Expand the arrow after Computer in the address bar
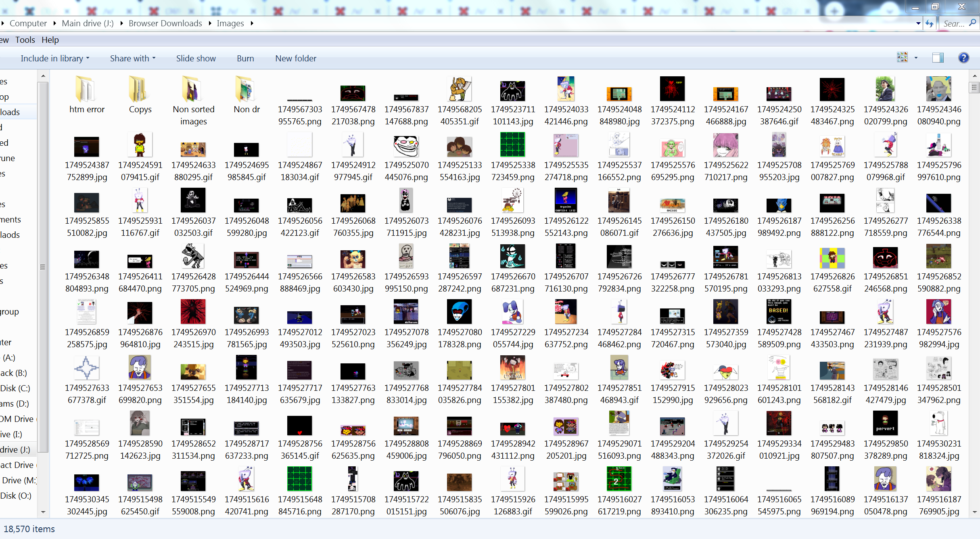The height and width of the screenshot is (539, 980). pyautogui.click(x=54, y=23)
